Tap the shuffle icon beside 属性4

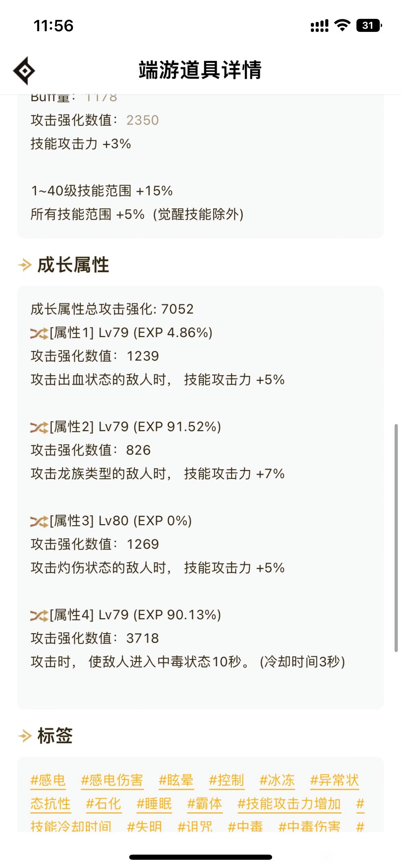tap(39, 615)
